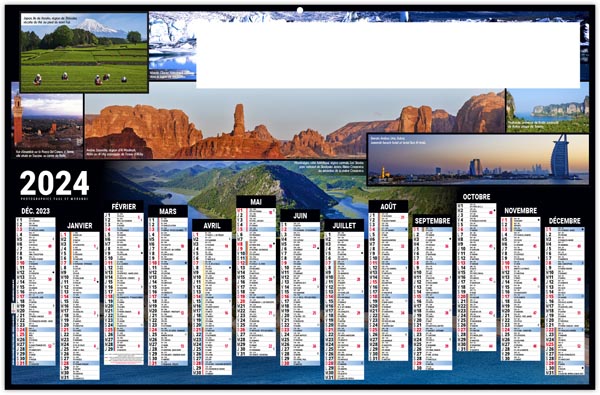Image resolution: width=600 pixels, height=395 pixels.
Task: Click the DÉCEMBRE month header
Action: point(564,221)
